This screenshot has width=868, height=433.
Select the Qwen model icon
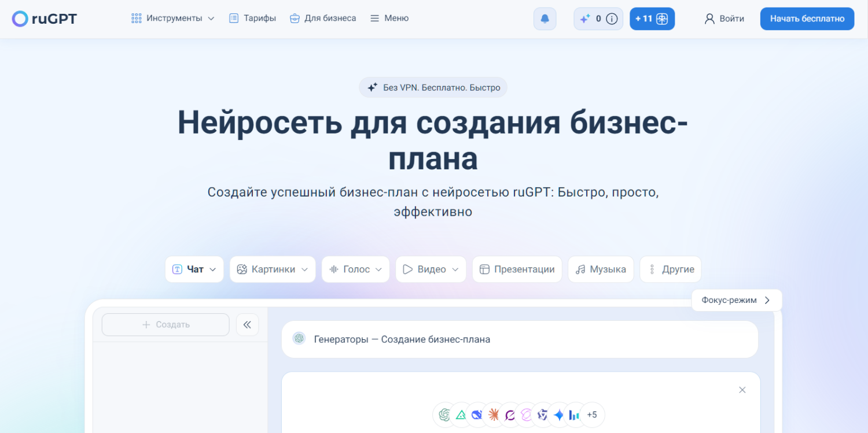pos(542,415)
